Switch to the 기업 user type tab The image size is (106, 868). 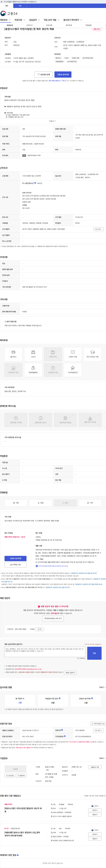pyautogui.click(x=20, y=6)
